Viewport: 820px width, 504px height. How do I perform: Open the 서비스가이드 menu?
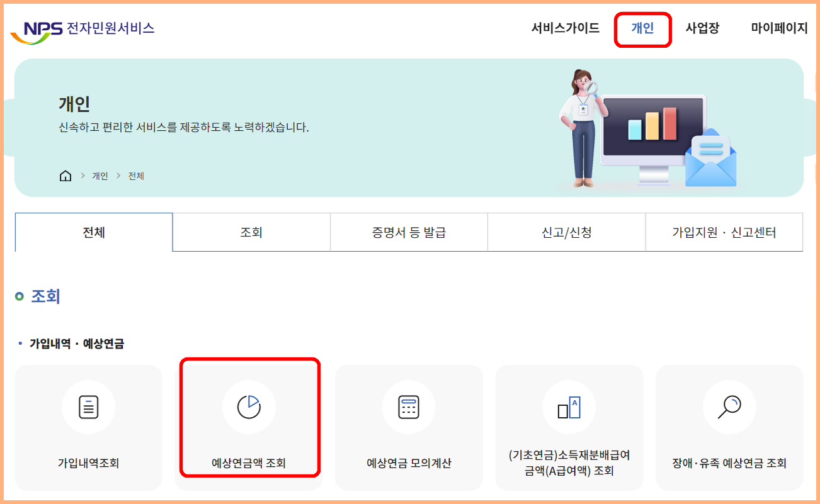[564, 28]
